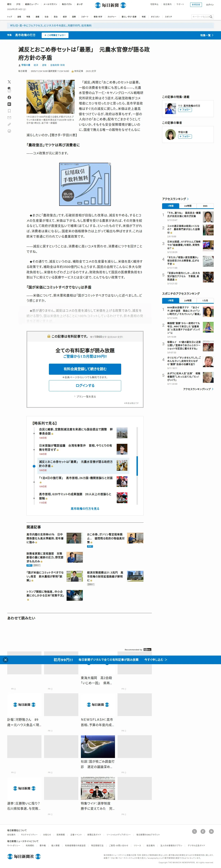Open プランを見る chevron link
Screen dimensions: 221x868
click(x=85, y=397)
